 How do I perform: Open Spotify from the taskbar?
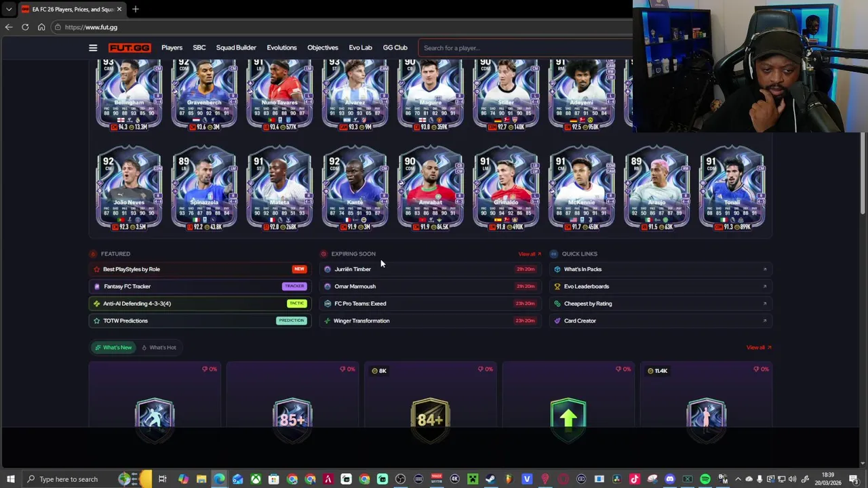pyautogui.click(x=705, y=479)
